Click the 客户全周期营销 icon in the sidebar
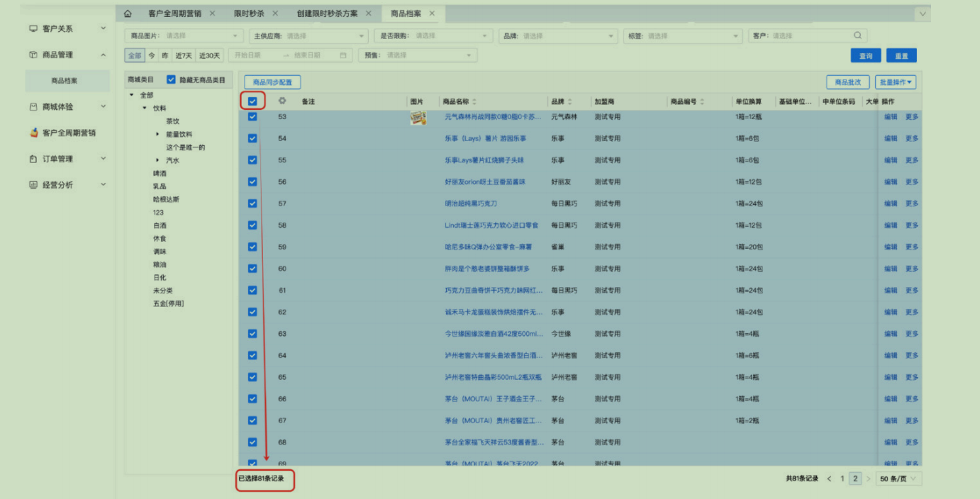980x499 pixels. pos(33,133)
